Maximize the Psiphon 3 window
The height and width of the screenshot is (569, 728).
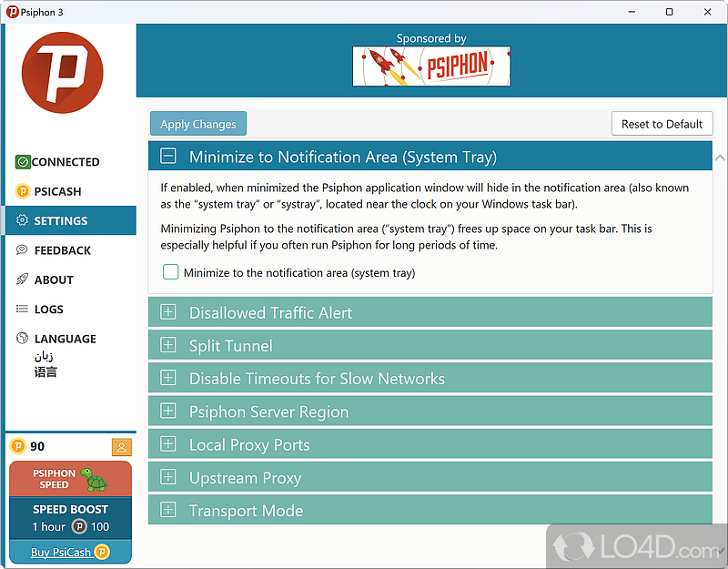(x=670, y=12)
